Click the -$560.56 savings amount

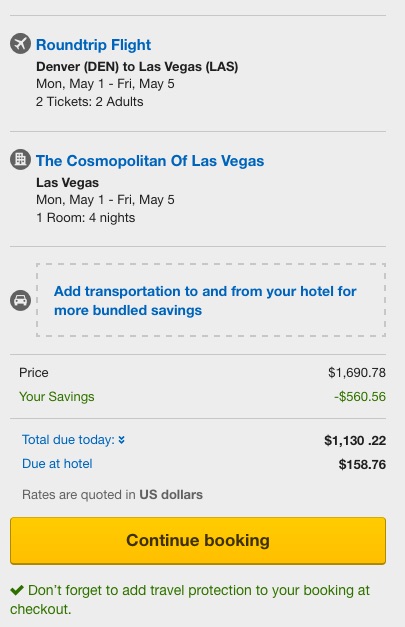click(x=360, y=397)
